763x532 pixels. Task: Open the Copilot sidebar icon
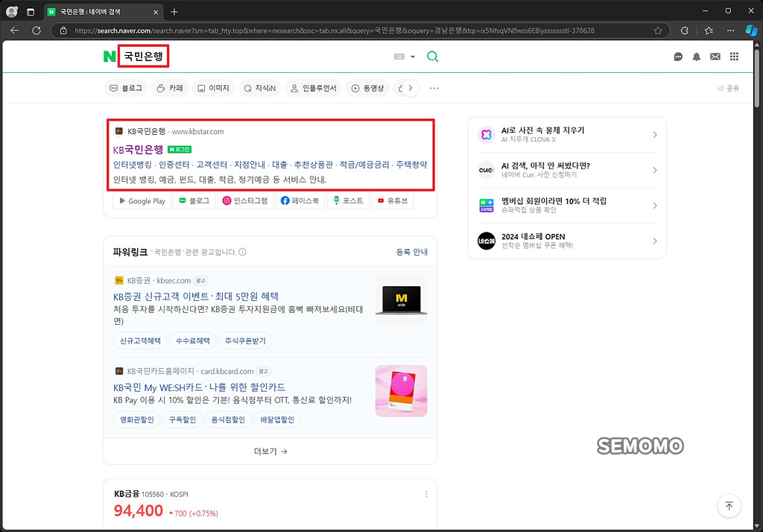(x=751, y=31)
